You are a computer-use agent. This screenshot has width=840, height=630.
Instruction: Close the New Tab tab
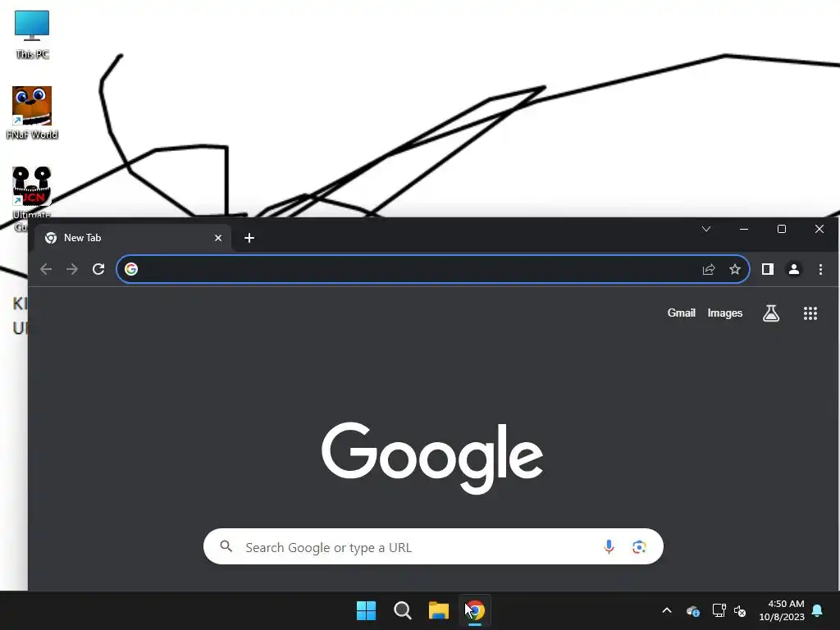point(218,238)
